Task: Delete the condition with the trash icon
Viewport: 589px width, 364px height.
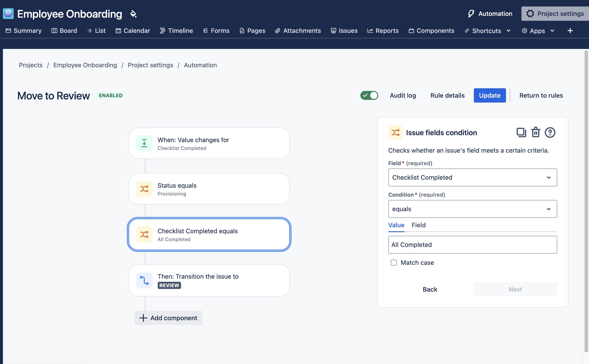Action: [x=536, y=133]
